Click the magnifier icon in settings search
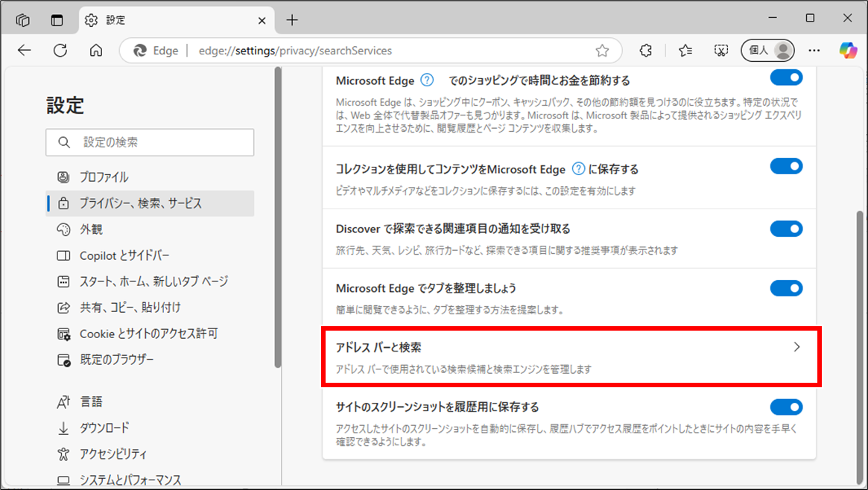The width and height of the screenshot is (868, 490). (64, 142)
